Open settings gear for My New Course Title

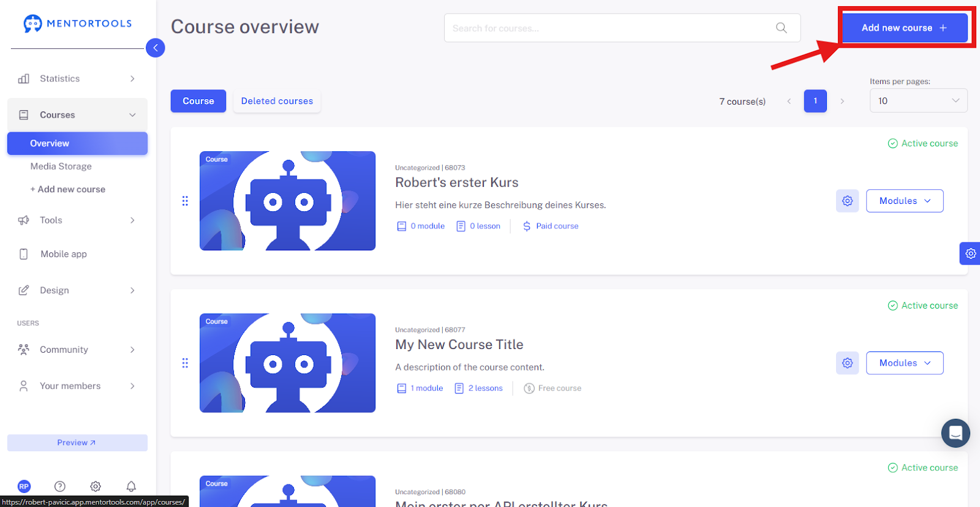tap(848, 363)
